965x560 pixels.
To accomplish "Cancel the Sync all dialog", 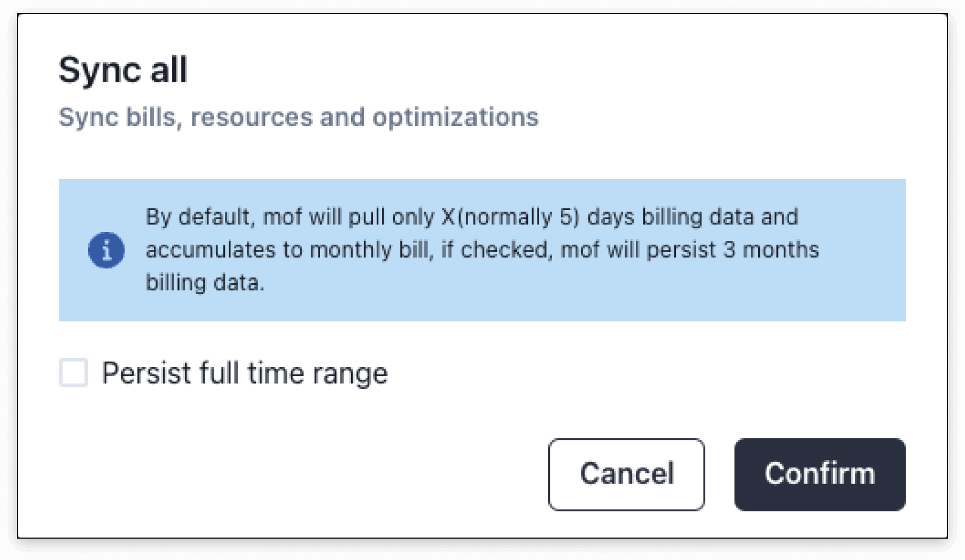I will click(x=626, y=475).
